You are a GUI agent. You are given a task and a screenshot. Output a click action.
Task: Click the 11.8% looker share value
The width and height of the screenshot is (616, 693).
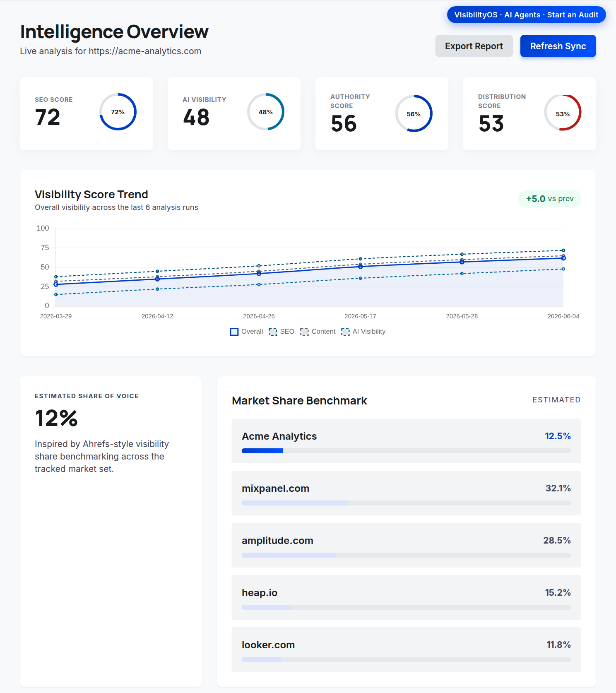tap(558, 645)
